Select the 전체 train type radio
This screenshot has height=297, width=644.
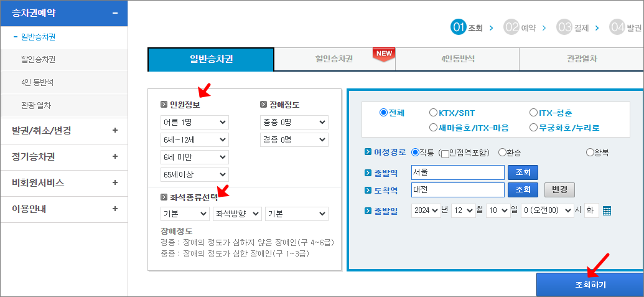pyautogui.click(x=384, y=113)
